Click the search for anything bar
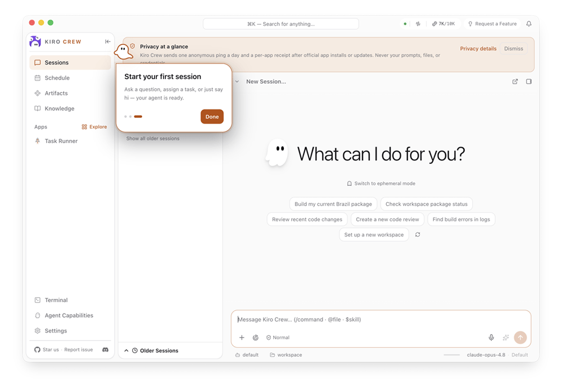This screenshot has height=392, width=562. (280, 24)
